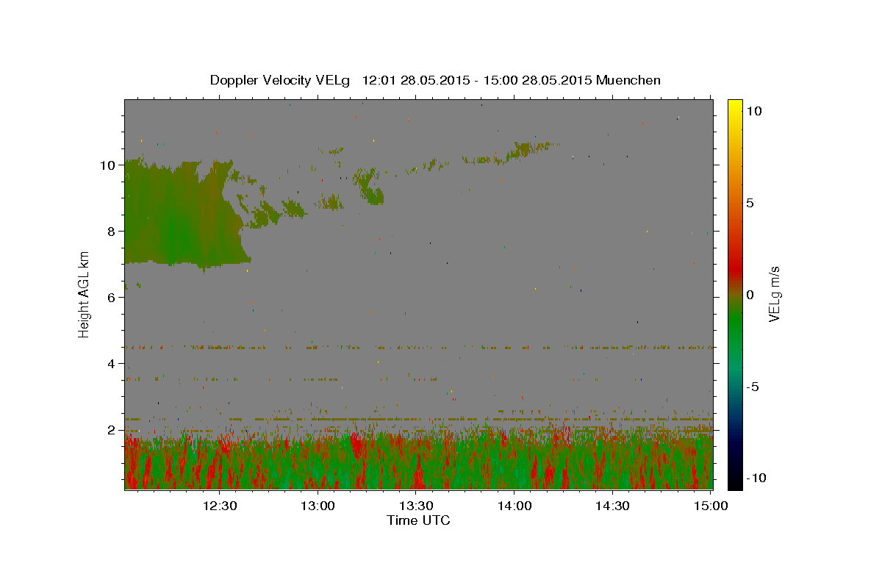Click the 'Time UTC' axis label
Screen dimensions: 882x588
[x=418, y=520]
